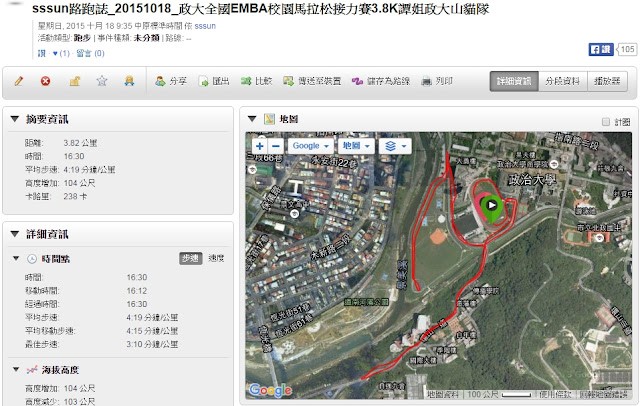The height and width of the screenshot is (406, 640).
Task: Toggle the 計圈 laps checkbox
Action: pos(606,122)
